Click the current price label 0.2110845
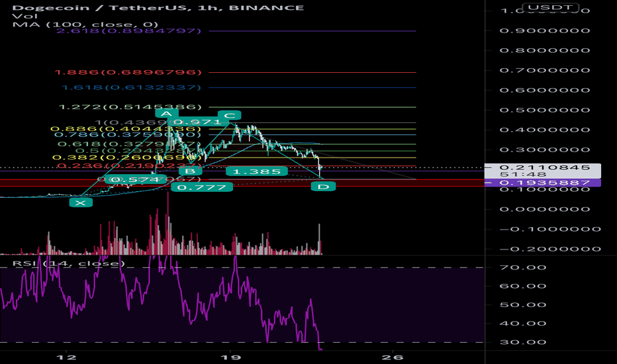Image resolution: width=617 pixels, height=364 pixels. [x=545, y=167]
